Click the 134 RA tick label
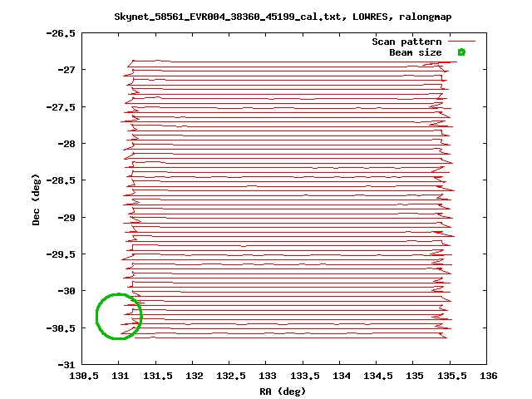The image size is (532, 399). coord(341,376)
